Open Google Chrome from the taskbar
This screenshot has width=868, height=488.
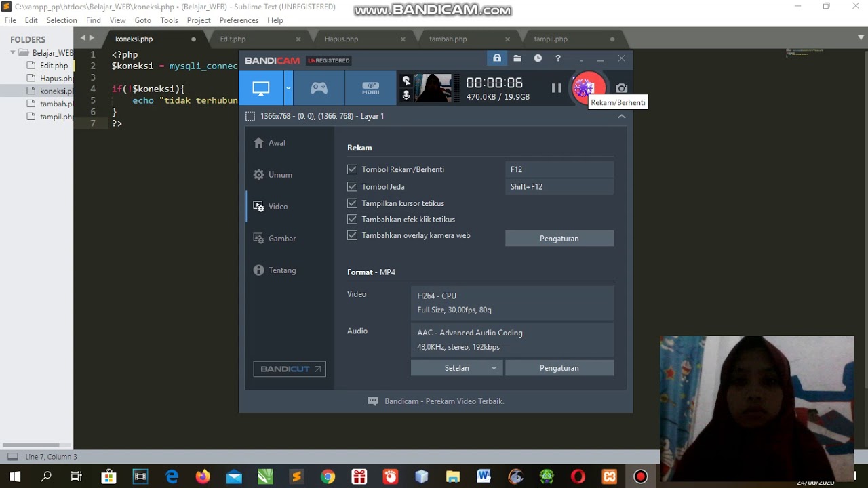[x=328, y=477]
